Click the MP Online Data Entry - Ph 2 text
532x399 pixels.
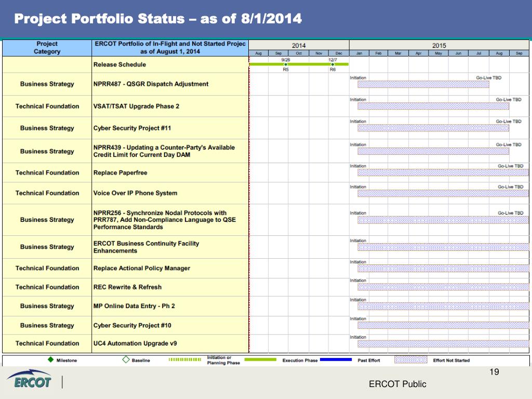click(135, 306)
